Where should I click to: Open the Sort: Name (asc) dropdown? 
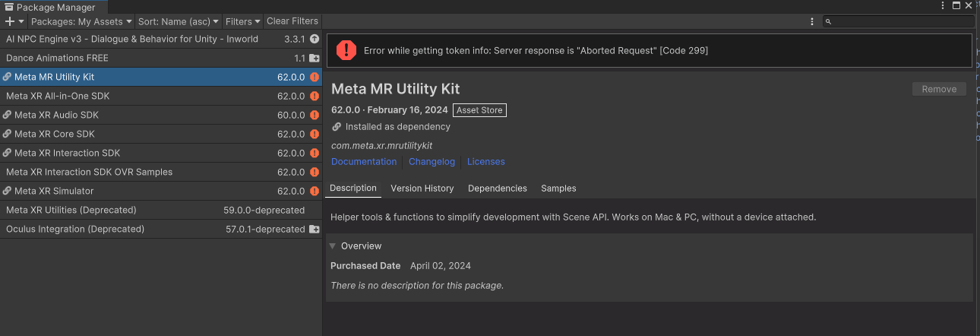point(179,21)
